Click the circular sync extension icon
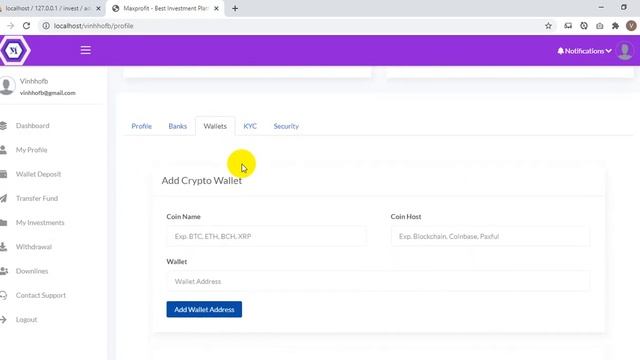The width and height of the screenshot is (640, 360). click(x=584, y=26)
